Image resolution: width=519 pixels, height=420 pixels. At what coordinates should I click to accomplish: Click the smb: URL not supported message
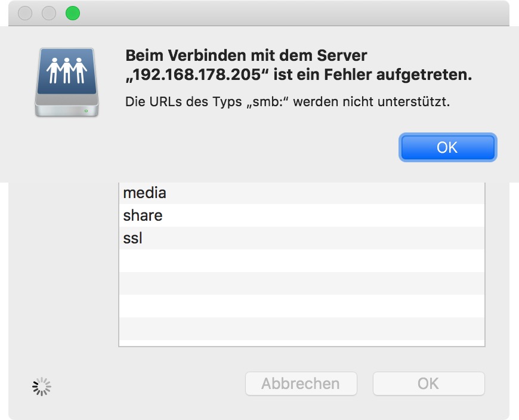tap(287, 101)
